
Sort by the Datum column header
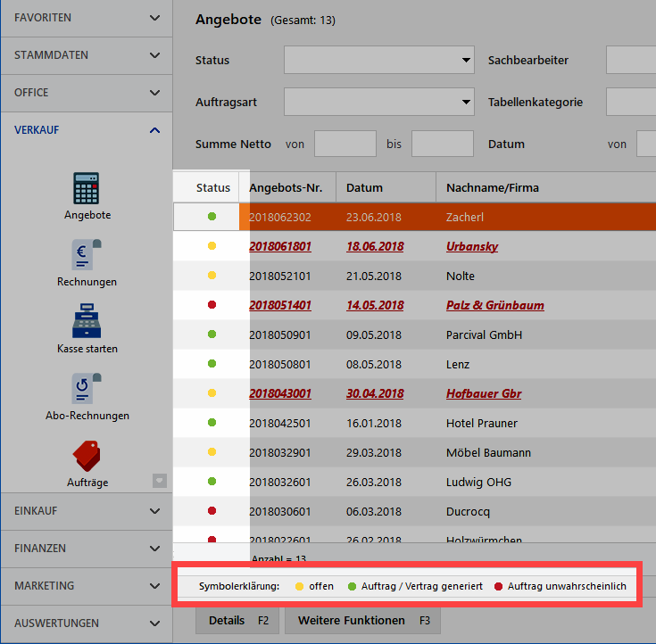coord(386,188)
